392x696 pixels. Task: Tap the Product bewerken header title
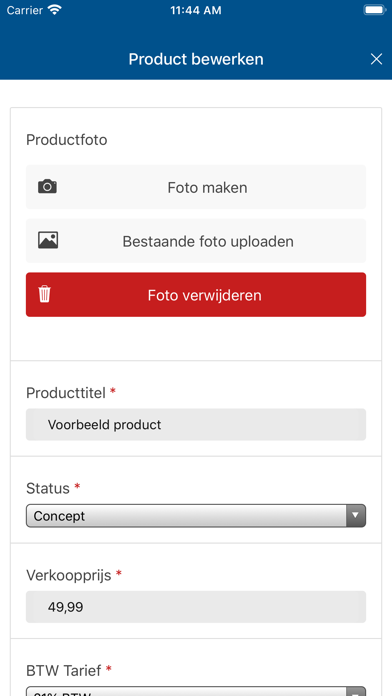coord(196,59)
